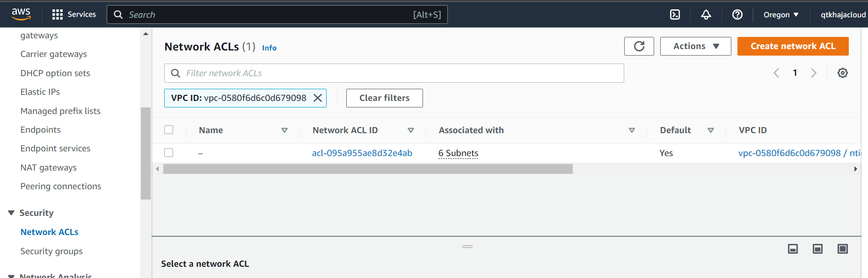Screen dimensions: 868x278
Task: Open the Oregon region selector
Action: pos(780,14)
